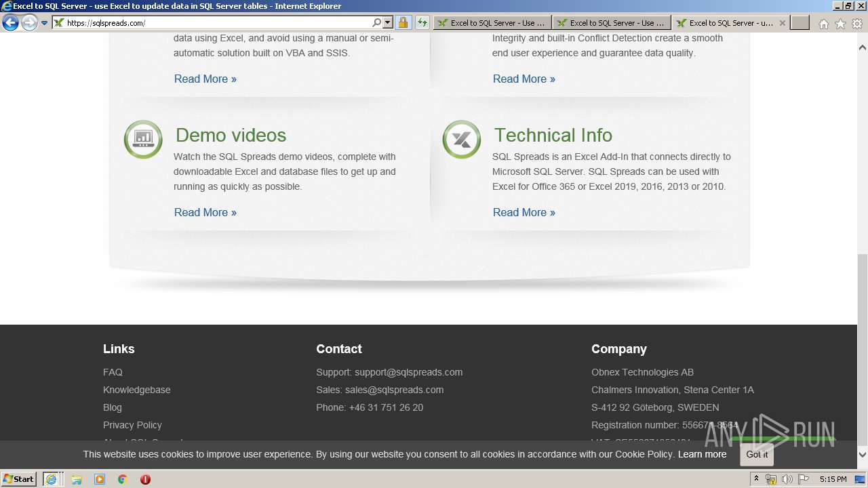This screenshot has width=868, height=488.
Task: Click Learn more in the cookie banner
Action: 702,454
